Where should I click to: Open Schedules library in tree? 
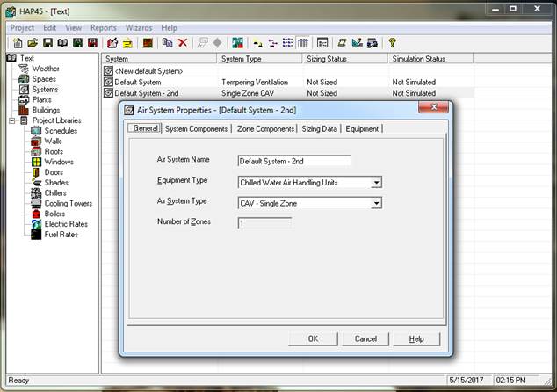click(61, 131)
